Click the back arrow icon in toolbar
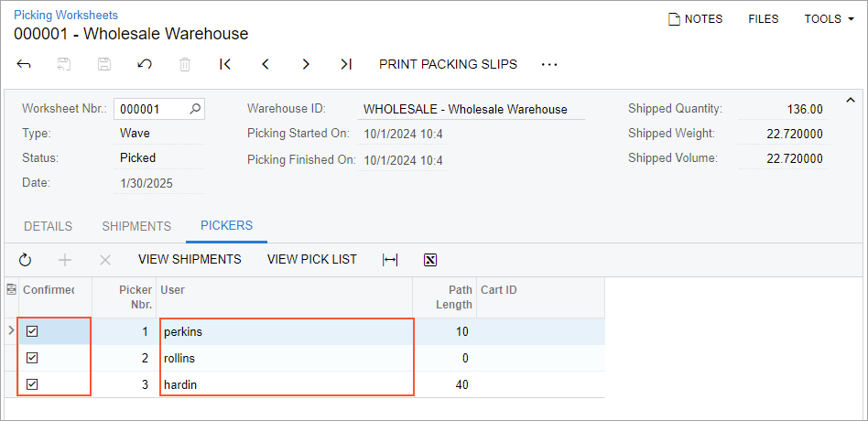This screenshot has width=868, height=421. coord(25,64)
